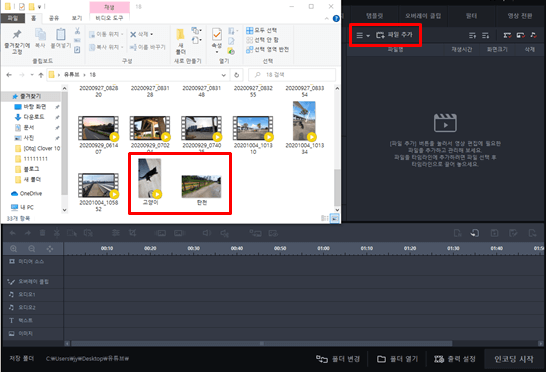This screenshot has height=372, width=546.
Task: Click the 복사 (Copy) ribbon icon
Action: [40, 34]
